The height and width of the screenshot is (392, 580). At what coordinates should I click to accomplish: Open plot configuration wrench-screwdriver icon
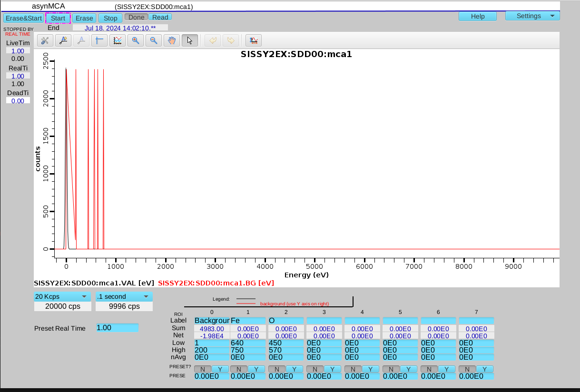(x=45, y=40)
